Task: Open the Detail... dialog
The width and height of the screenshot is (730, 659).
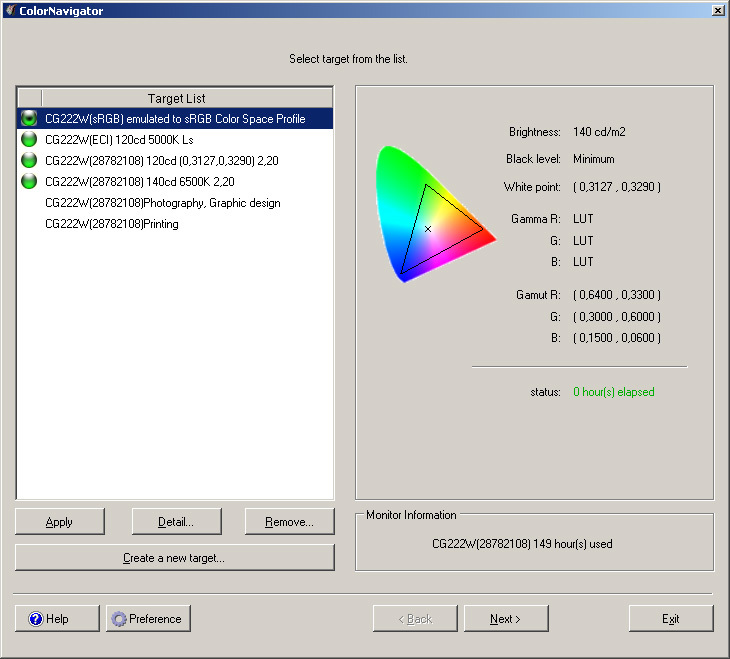Action: pyautogui.click(x=176, y=522)
